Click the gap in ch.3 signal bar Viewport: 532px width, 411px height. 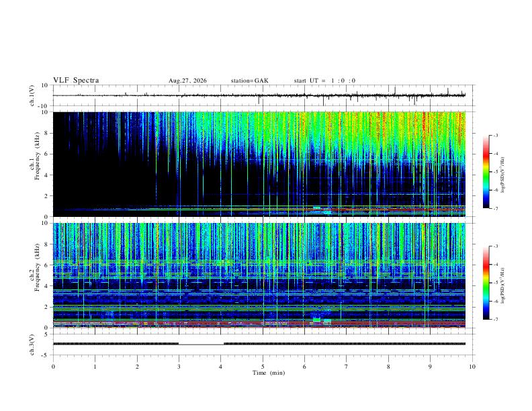click(202, 344)
